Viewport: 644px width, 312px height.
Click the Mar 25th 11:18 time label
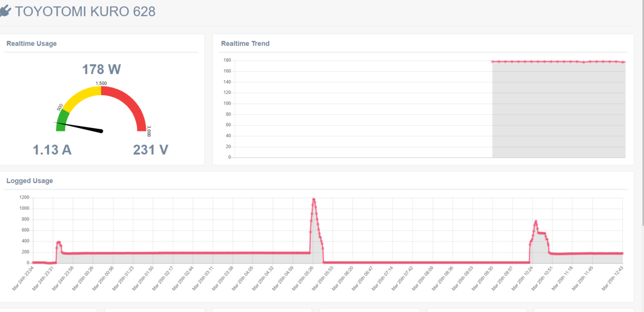pos(562,278)
